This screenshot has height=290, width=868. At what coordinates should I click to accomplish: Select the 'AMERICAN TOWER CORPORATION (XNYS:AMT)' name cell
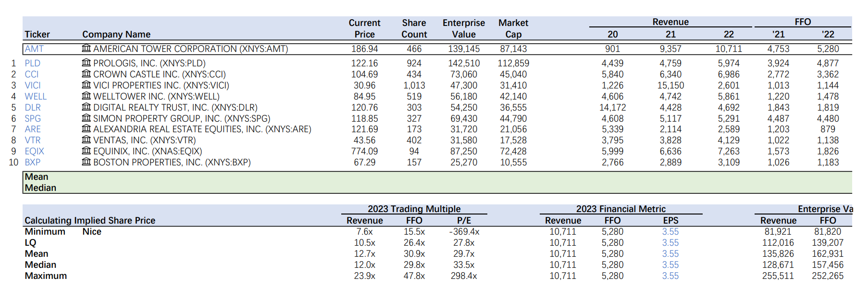(x=191, y=49)
